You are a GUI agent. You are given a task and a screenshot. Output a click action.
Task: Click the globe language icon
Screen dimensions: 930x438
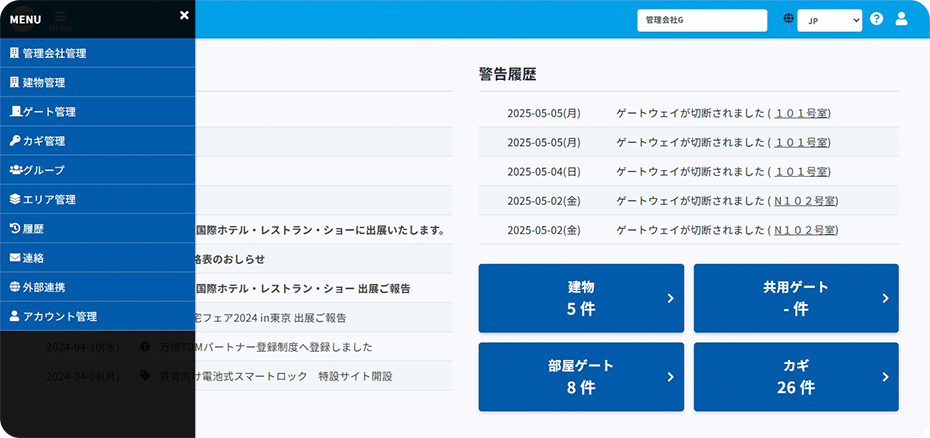[x=789, y=19]
